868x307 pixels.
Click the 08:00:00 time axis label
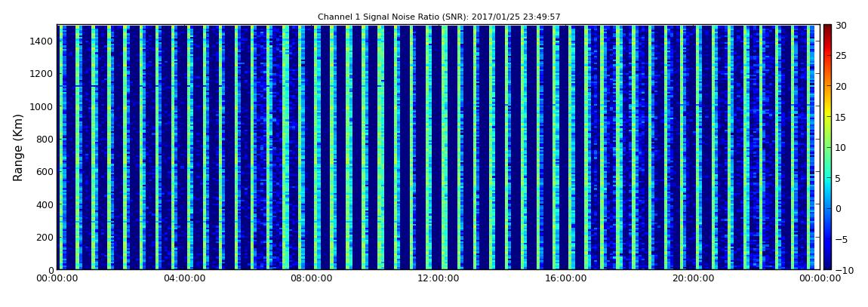[x=312, y=278]
